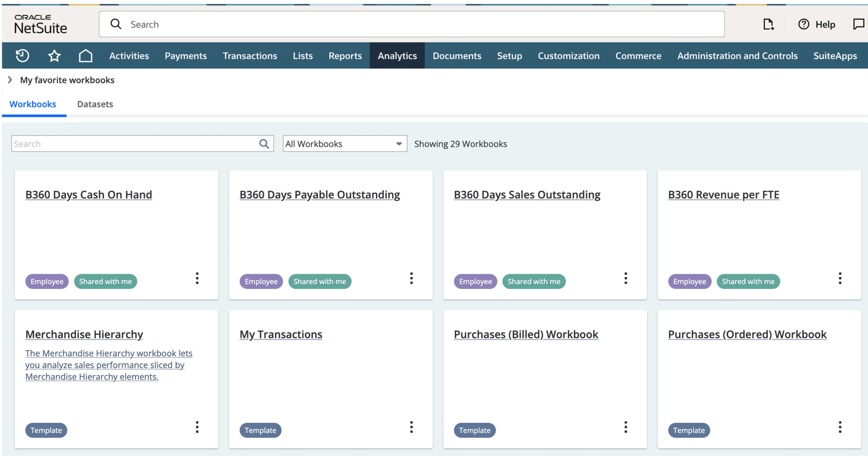Open the Help circle icon
868x456 pixels.
(x=804, y=24)
